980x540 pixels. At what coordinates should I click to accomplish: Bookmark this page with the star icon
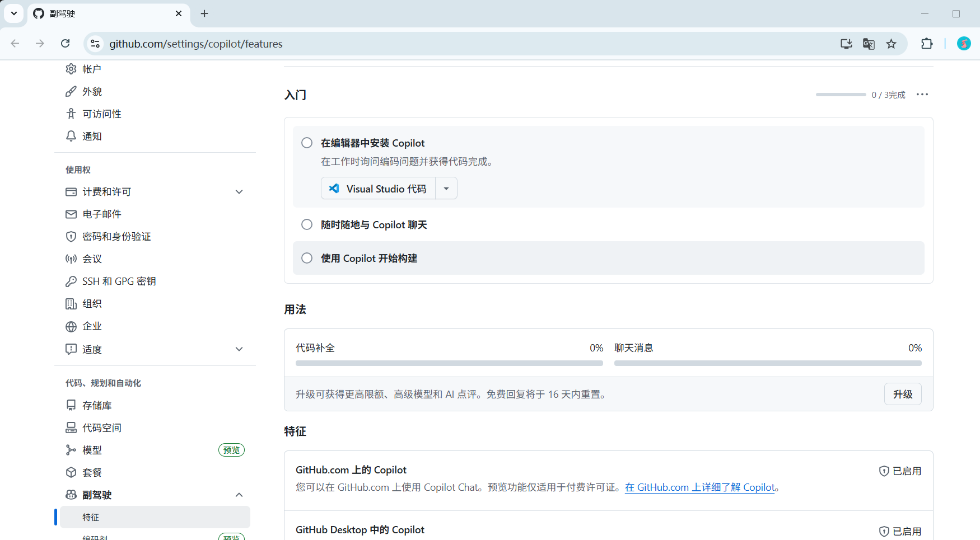coord(891,44)
